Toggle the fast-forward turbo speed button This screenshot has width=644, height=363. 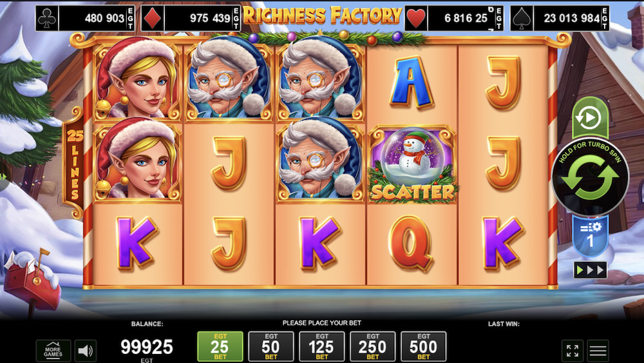point(590,270)
